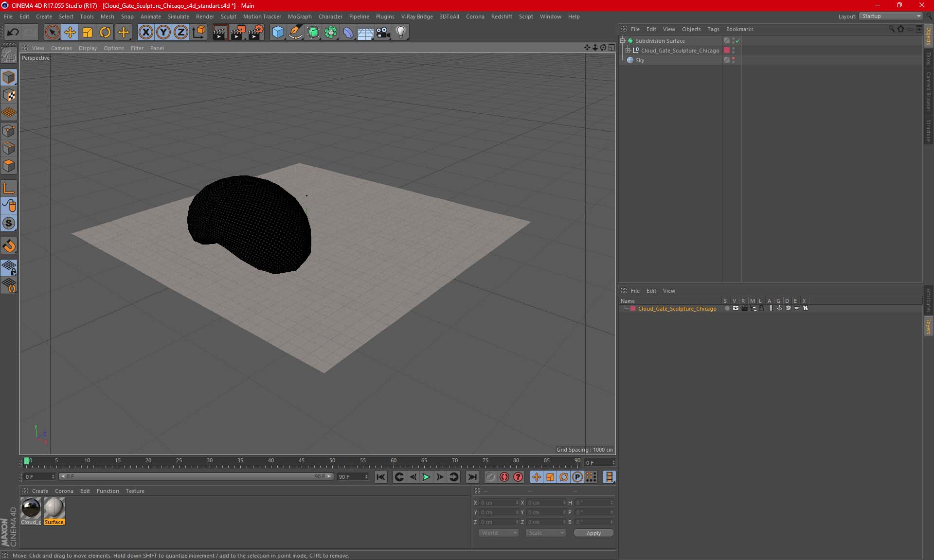The width and height of the screenshot is (934, 560).
Task: Open material manager Texture menu
Action: (135, 491)
